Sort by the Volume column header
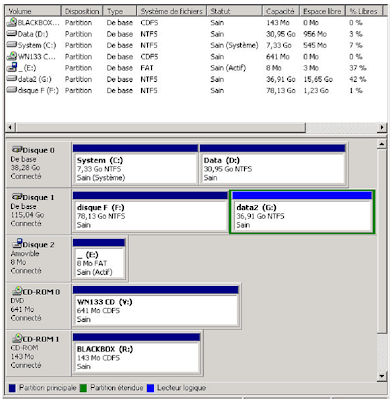The image size is (390, 400). point(33,11)
